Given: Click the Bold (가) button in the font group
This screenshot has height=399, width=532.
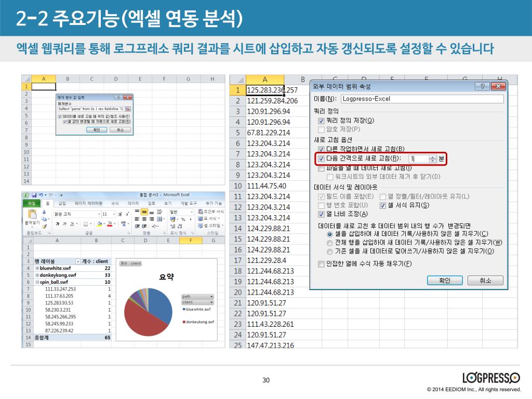Looking at the screenshot, I should [57, 224].
